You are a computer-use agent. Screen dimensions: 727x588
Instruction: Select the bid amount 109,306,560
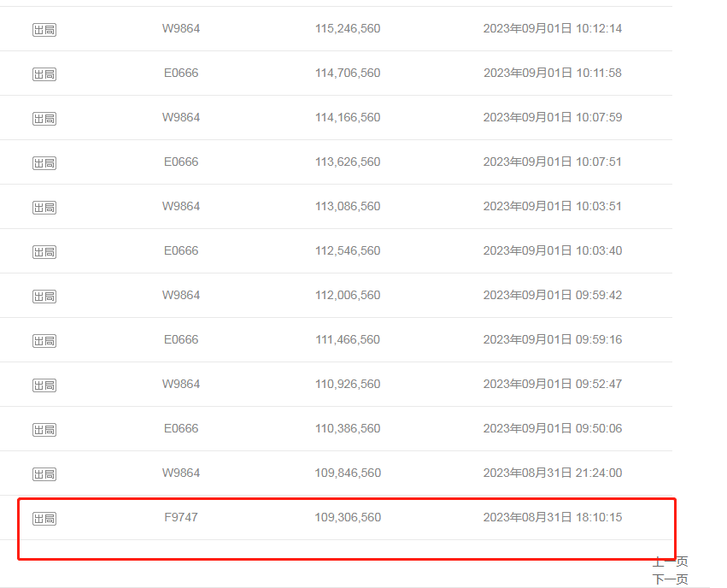point(348,517)
